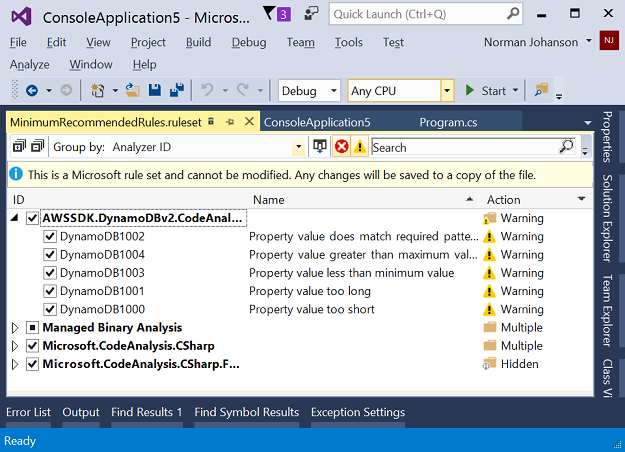
Task: Open the Debug configuration dropdown
Action: click(334, 90)
